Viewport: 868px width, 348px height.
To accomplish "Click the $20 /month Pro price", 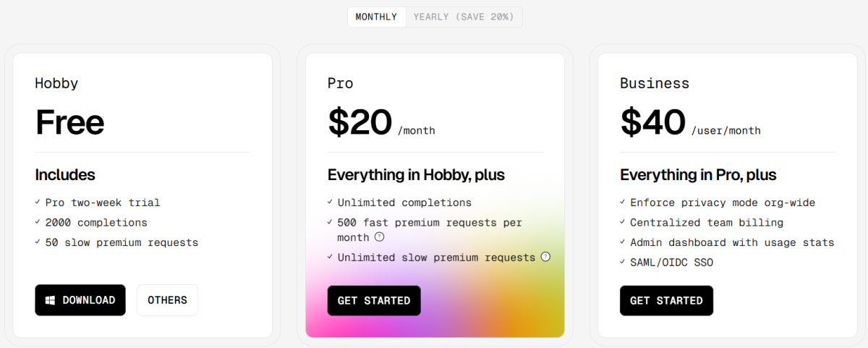I will click(x=381, y=122).
